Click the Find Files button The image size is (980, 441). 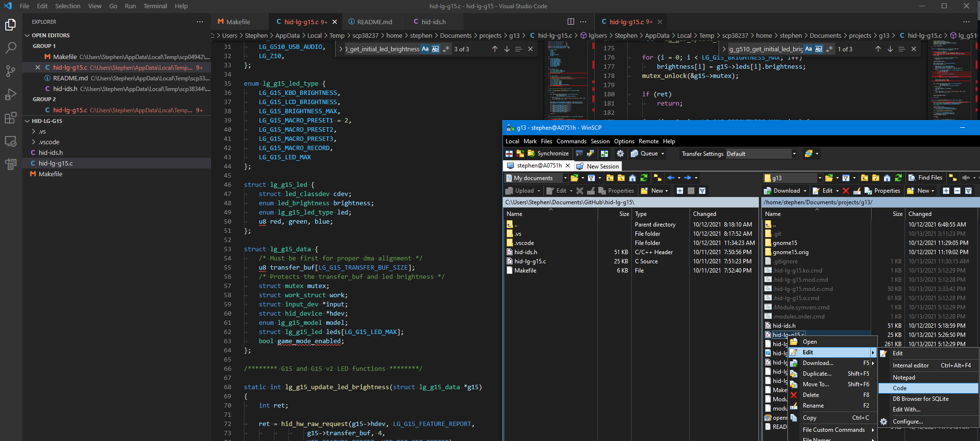tap(925, 178)
